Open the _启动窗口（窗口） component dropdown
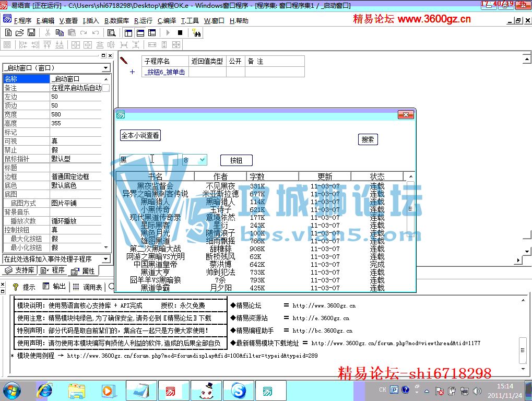Image resolution: width=532 pixels, height=401 pixels. 106,68
